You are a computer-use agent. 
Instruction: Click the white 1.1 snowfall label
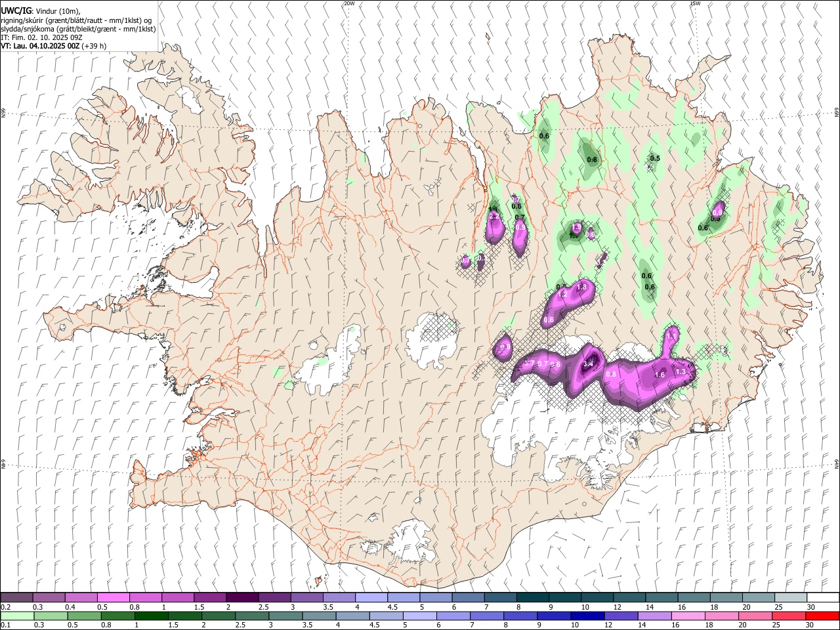point(671,335)
